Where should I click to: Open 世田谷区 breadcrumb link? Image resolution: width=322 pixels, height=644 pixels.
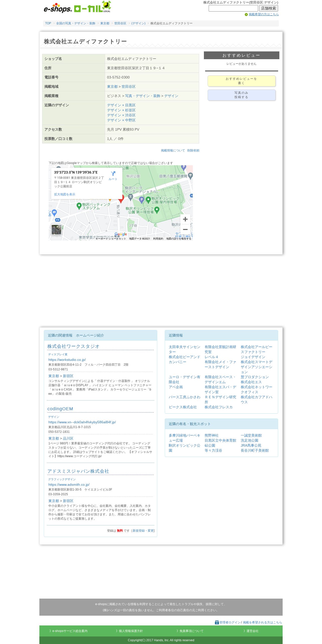[x=120, y=23]
